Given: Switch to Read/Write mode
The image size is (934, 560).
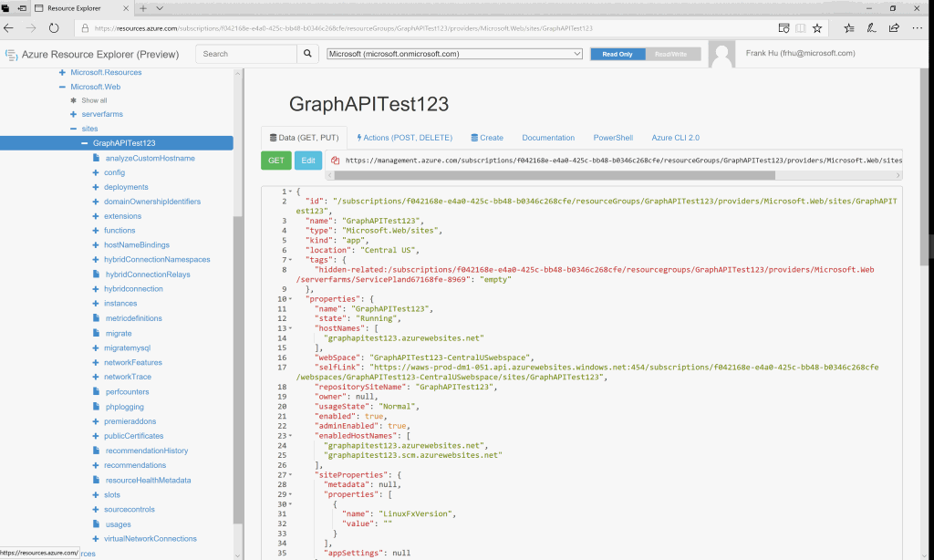Looking at the screenshot, I should click(x=672, y=54).
